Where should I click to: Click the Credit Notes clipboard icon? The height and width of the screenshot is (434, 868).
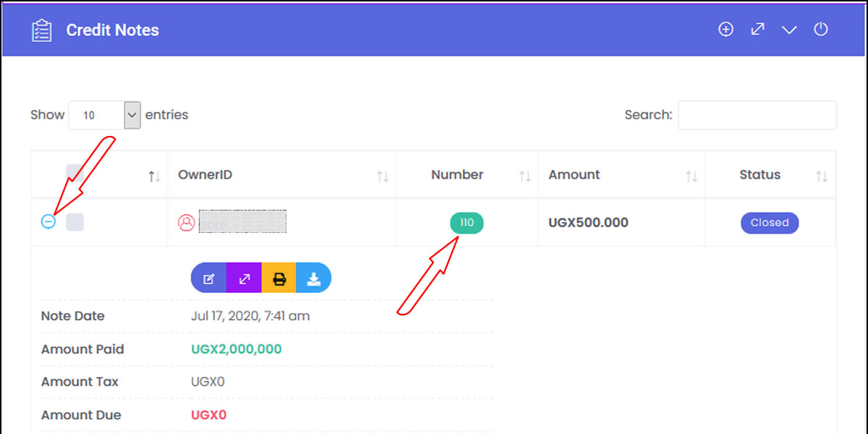click(x=42, y=30)
